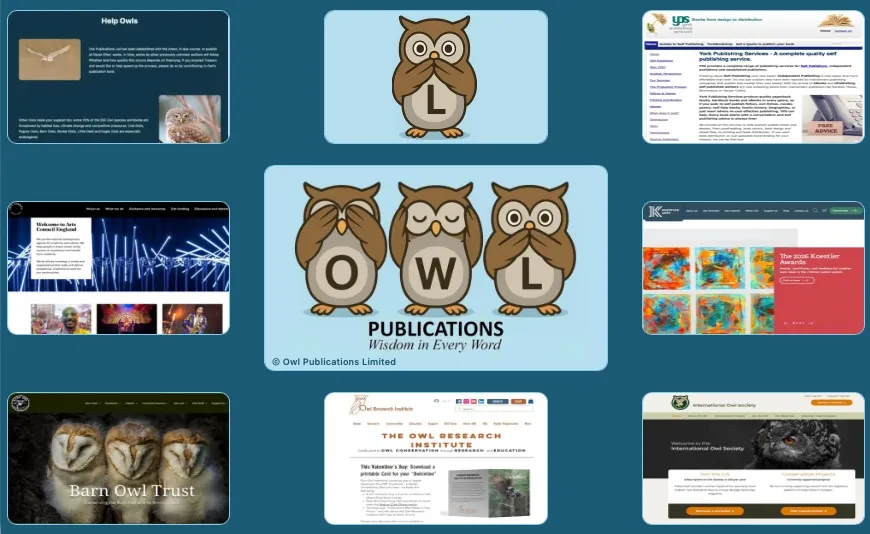
Task: Open the Help Owls page thumbnail
Action: point(118,77)
